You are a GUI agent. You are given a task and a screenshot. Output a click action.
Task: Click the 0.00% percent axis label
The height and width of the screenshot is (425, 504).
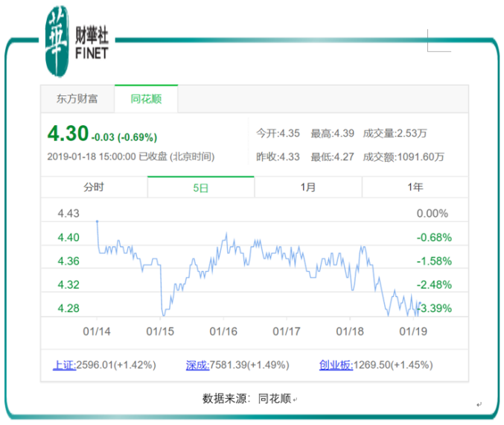pyautogui.click(x=433, y=214)
